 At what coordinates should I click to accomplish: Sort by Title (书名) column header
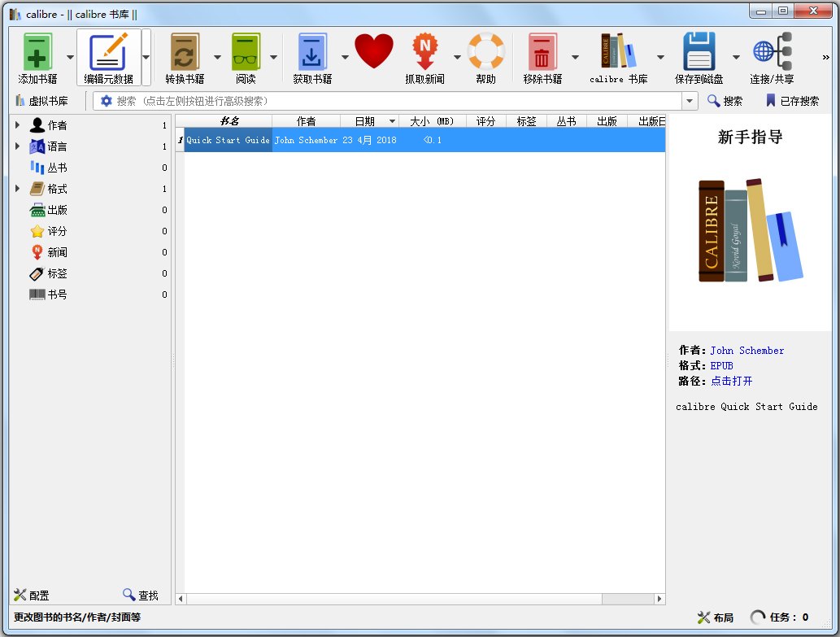(x=228, y=121)
